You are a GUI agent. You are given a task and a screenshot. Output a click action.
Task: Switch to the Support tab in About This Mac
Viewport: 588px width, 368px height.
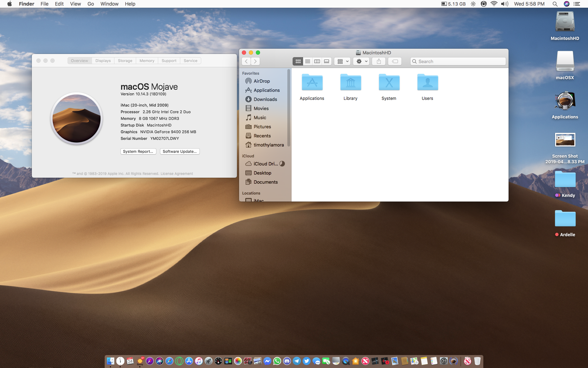169,61
